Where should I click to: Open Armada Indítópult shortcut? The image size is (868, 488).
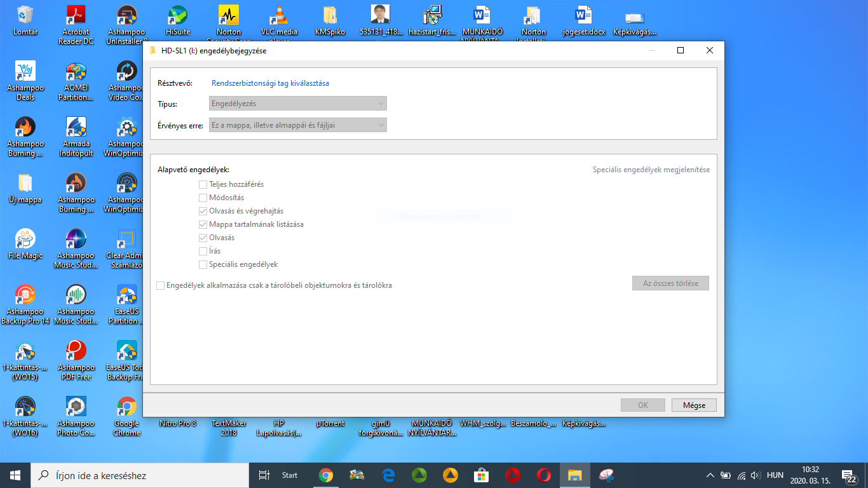point(76,137)
